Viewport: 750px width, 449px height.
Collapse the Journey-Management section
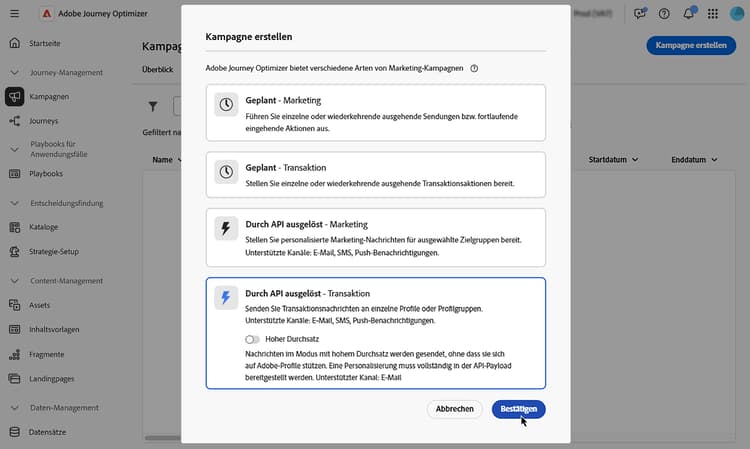click(x=15, y=73)
